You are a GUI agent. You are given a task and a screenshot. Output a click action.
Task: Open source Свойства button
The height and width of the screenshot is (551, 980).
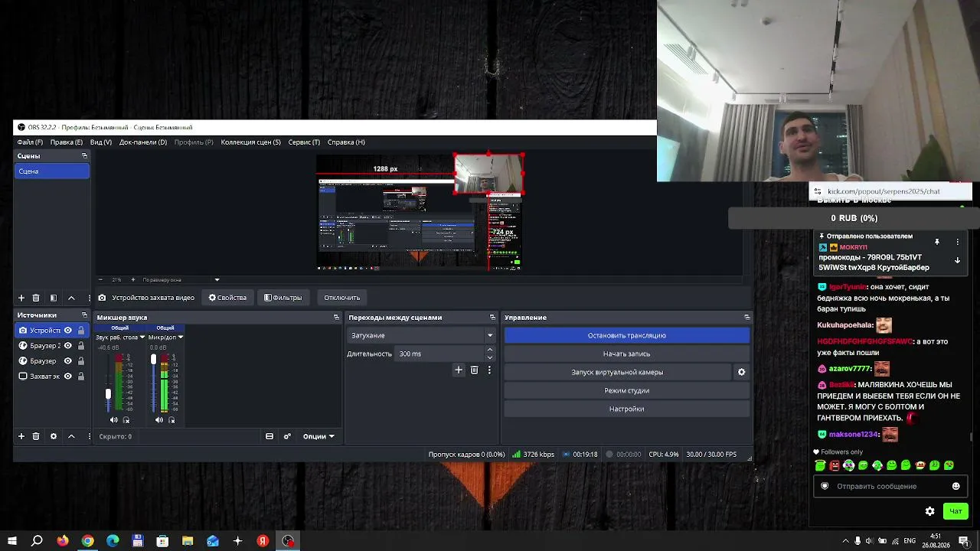[x=228, y=298]
